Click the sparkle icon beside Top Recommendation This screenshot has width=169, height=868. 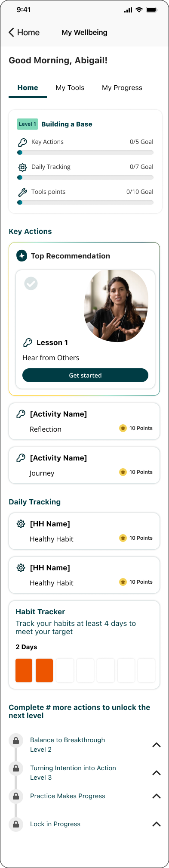(x=22, y=256)
